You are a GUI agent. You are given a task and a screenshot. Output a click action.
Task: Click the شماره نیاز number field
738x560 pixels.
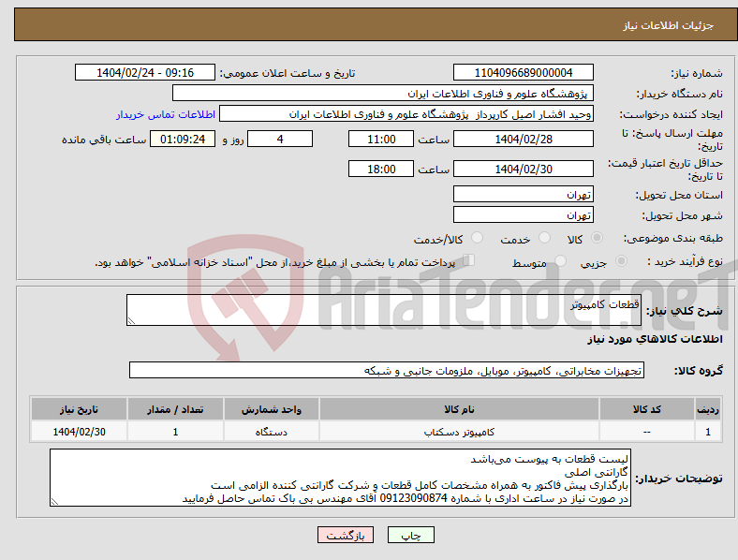click(x=523, y=72)
